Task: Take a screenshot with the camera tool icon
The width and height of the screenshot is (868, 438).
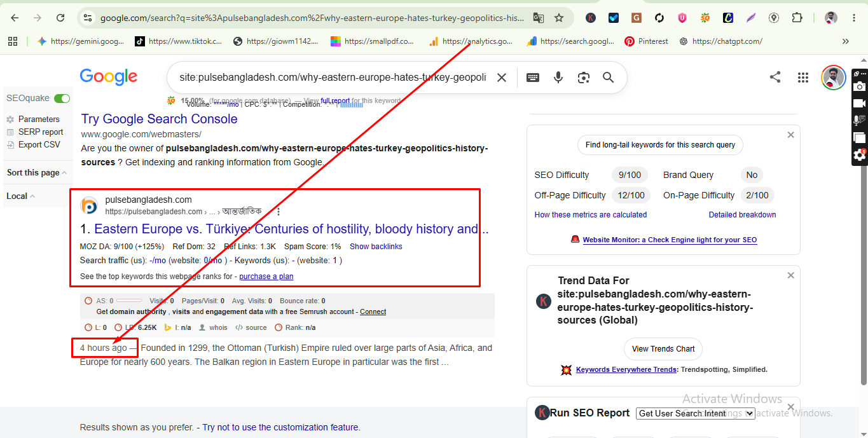Action: pos(860,86)
